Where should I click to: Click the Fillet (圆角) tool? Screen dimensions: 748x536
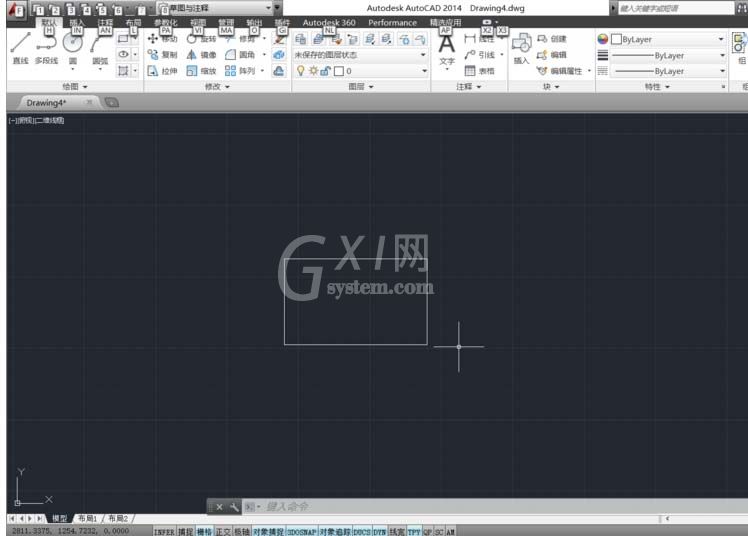pyautogui.click(x=240, y=55)
